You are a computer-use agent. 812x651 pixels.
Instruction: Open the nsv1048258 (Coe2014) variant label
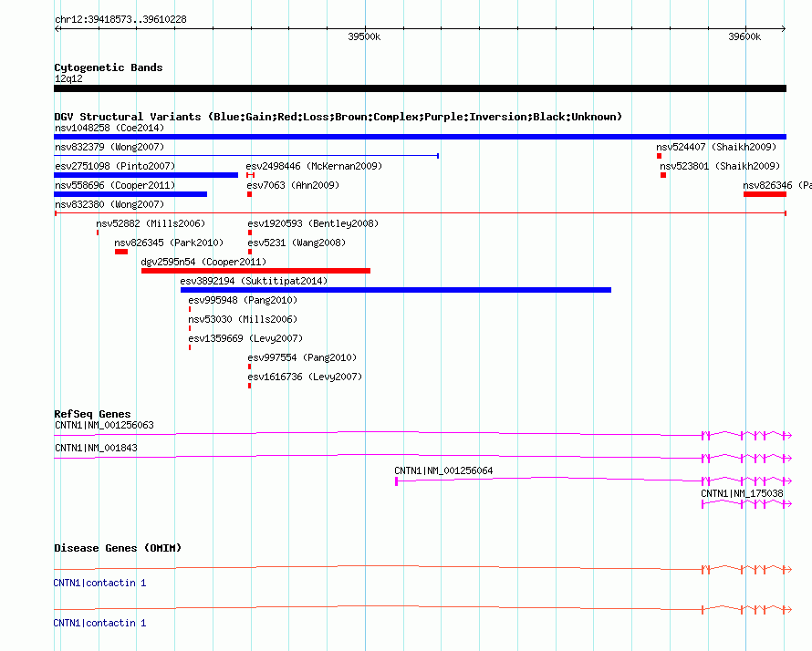[x=109, y=128]
